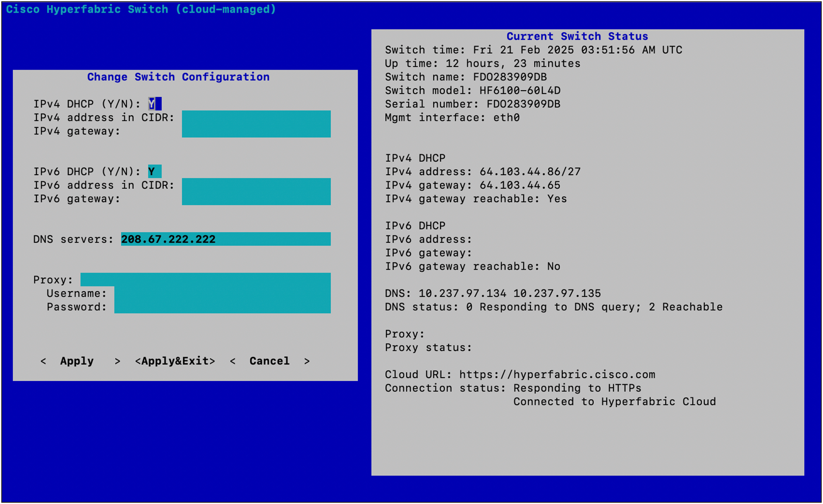This screenshot has height=504, width=823.
Task: Click the Cloud URL hyperfabric.cisco.com line
Action: click(520, 375)
